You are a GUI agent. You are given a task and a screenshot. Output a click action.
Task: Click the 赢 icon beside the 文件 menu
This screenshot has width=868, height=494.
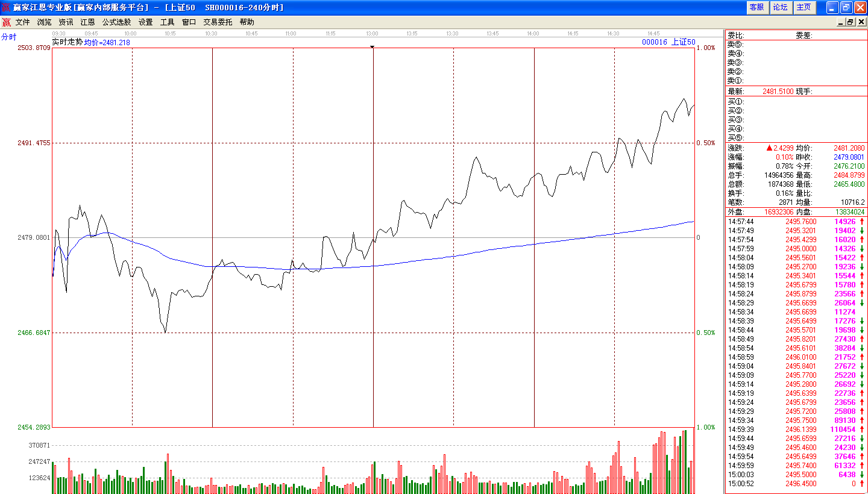(6, 22)
